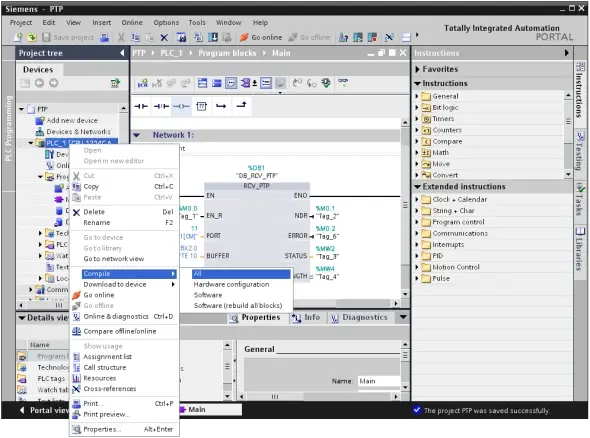Insert a normally closed contact
The height and width of the screenshot is (438, 590).
coord(161,106)
